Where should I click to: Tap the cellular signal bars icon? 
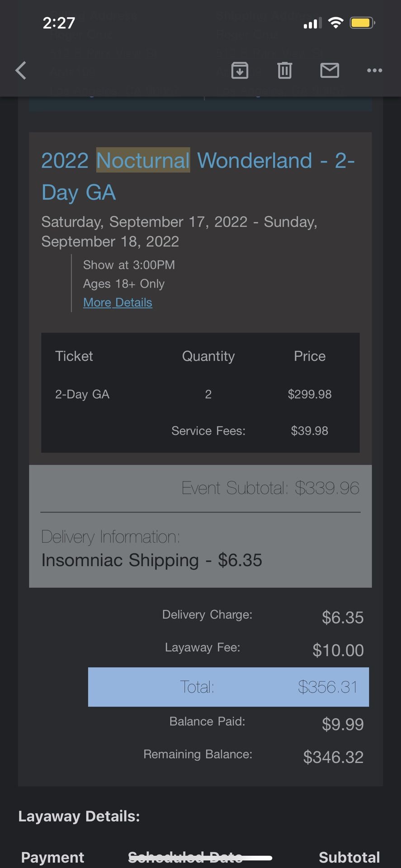click(312, 23)
